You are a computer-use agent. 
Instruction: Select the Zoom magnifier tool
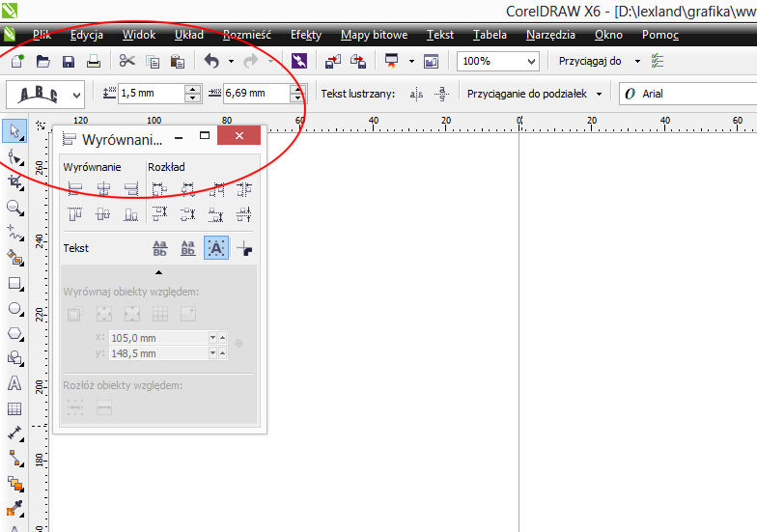pyautogui.click(x=14, y=207)
